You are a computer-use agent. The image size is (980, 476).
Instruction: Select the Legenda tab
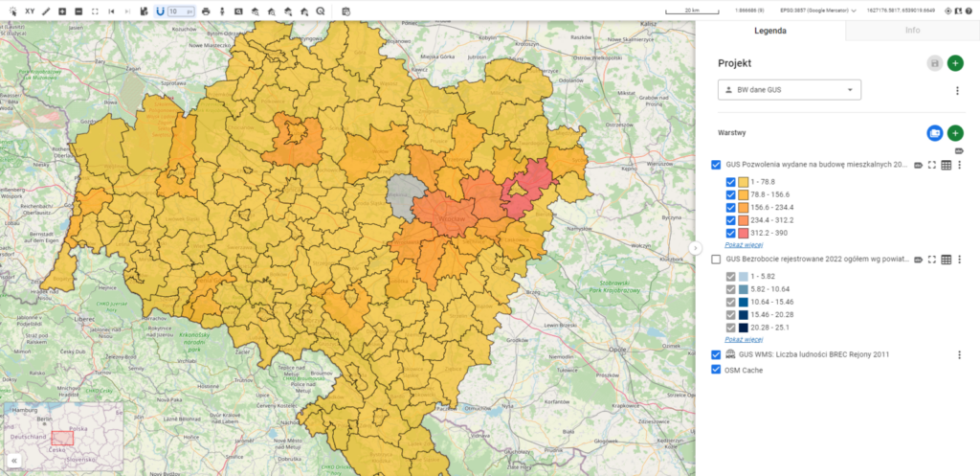tap(770, 31)
